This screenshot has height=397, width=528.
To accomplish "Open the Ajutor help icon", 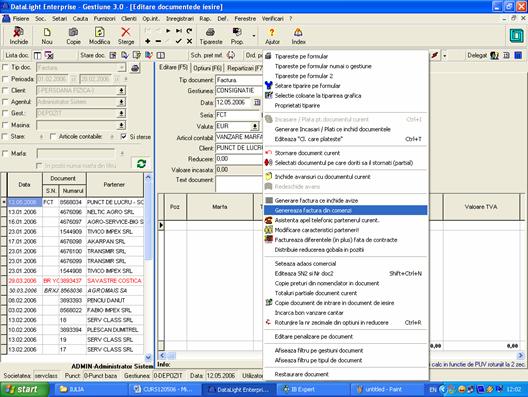I will [x=272, y=36].
